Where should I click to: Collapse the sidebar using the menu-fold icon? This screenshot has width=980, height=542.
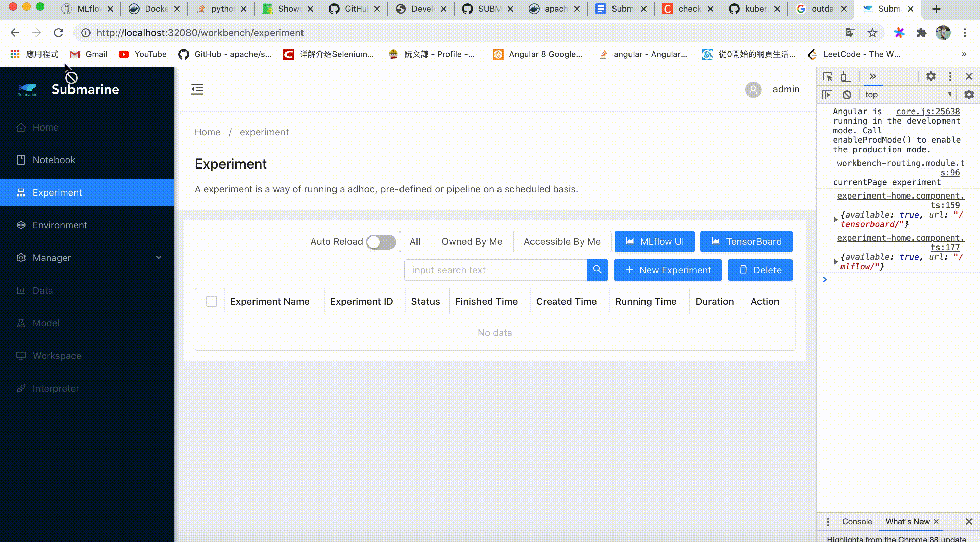pyautogui.click(x=197, y=89)
